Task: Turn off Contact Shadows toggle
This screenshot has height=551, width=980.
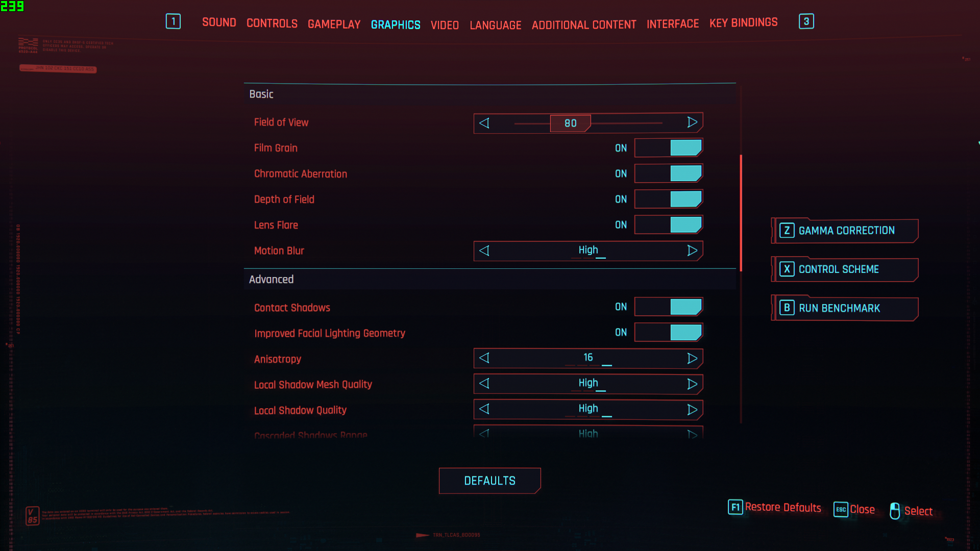Action: [668, 307]
